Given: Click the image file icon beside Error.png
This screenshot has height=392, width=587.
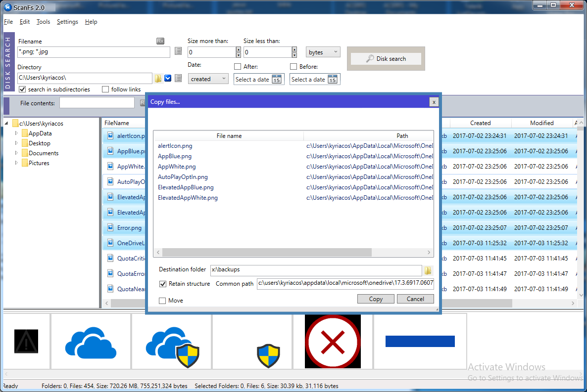Looking at the screenshot, I should click(109, 227).
